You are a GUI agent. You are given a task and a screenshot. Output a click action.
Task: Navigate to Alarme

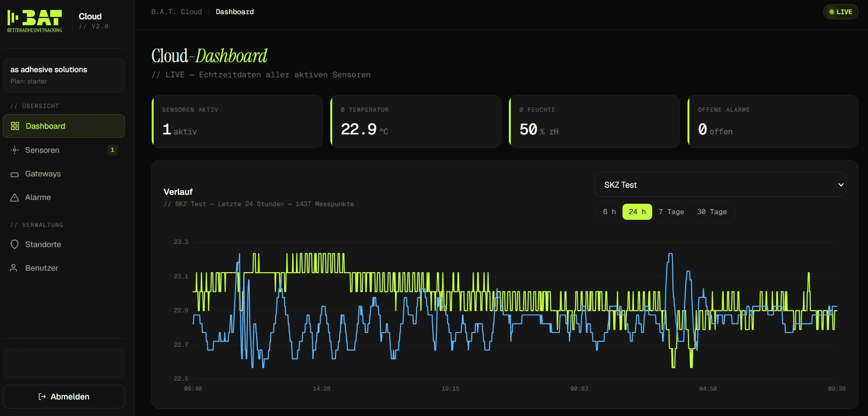pos(64,197)
